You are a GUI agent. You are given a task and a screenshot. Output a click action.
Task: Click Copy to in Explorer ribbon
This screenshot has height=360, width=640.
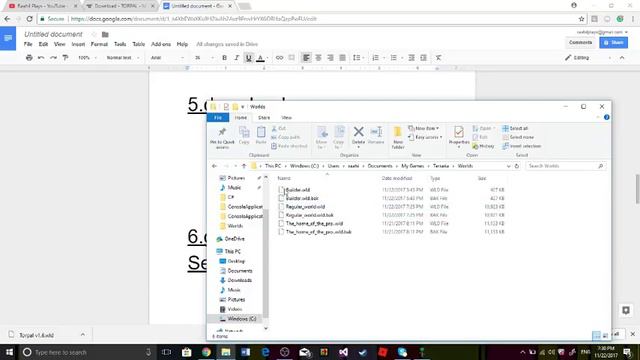pyautogui.click(x=339, y=138)
